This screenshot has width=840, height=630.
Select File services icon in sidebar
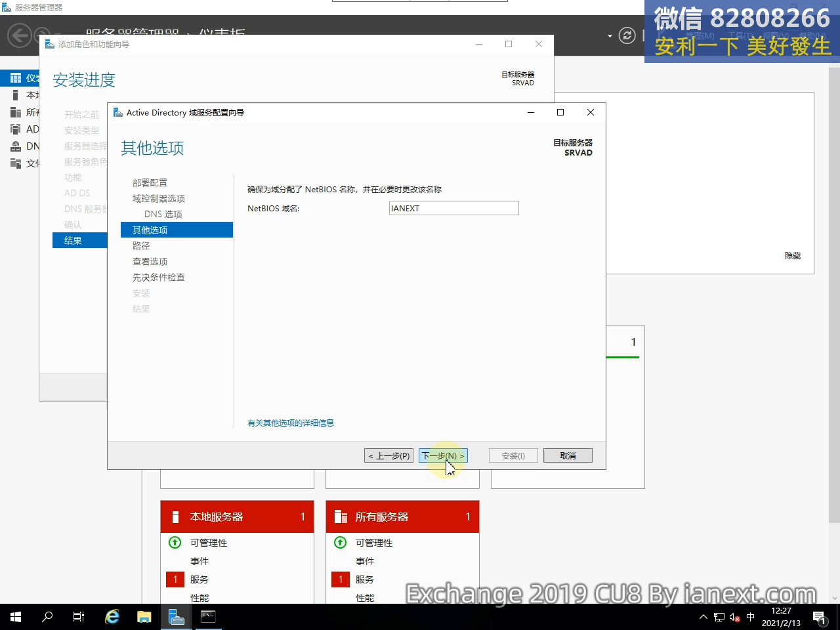tap(16, 163)
